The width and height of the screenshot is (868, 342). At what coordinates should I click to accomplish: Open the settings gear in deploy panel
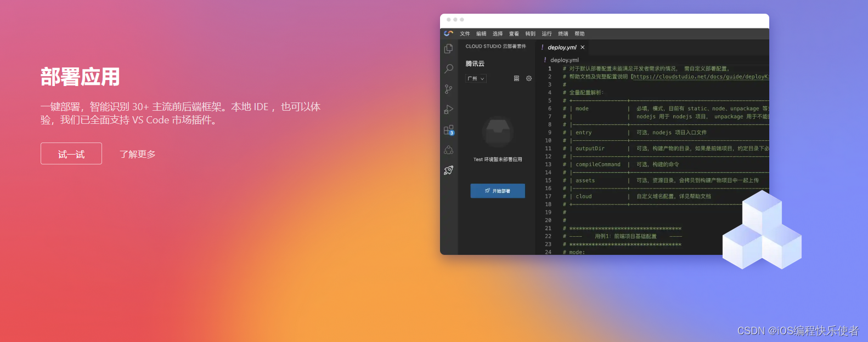pyautogui.click(x=529, y=78)
